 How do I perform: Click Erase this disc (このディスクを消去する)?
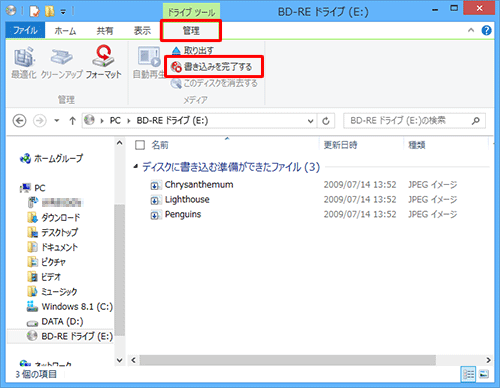(x=214, y=83)
